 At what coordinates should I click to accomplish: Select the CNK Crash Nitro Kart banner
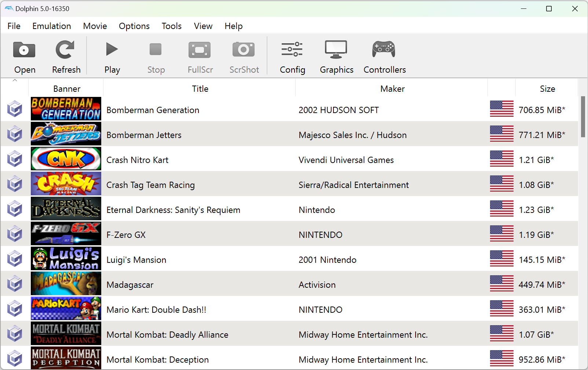[x=66, y=159]
